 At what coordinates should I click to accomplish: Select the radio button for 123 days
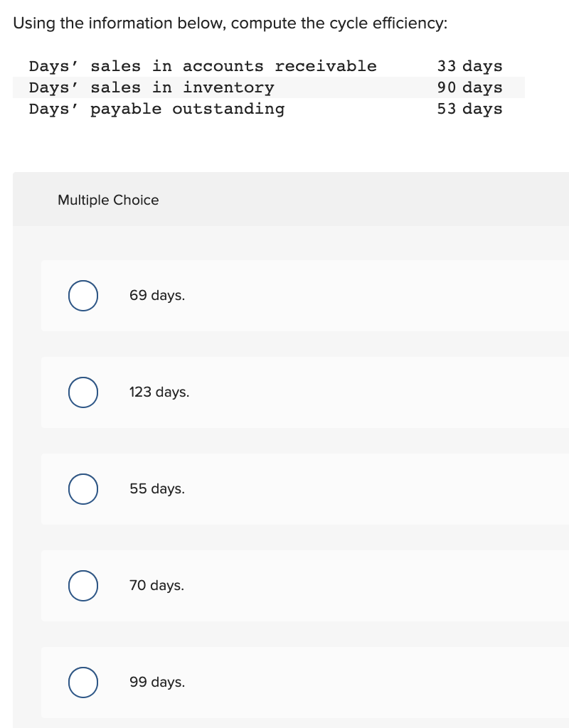pos(83,392)
